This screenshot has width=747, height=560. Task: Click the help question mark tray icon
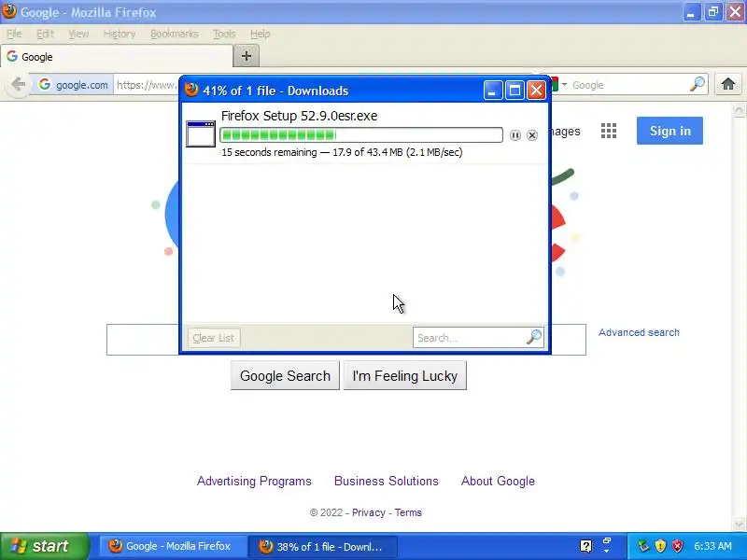[x=586, y=546]
